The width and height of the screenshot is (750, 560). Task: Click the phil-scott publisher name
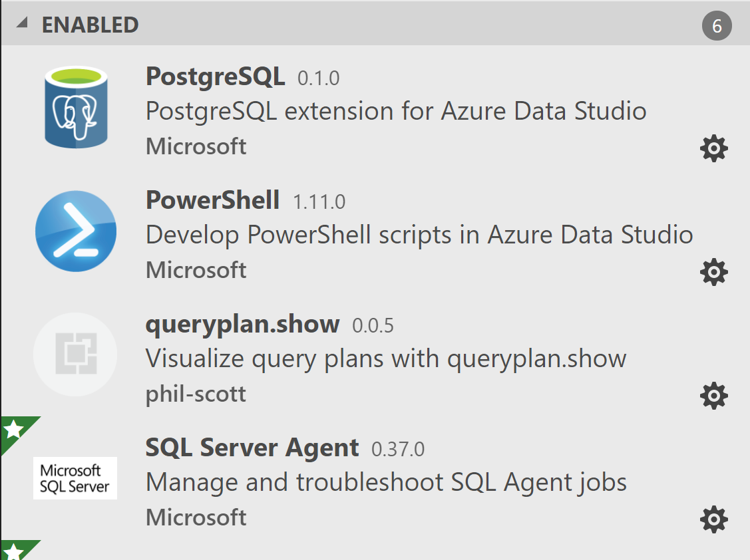(x=196, y=394)
